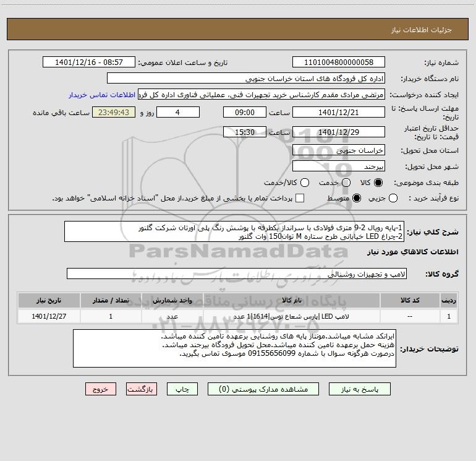
Task: Click the تعداد / مقدار column header
Action: (111, 300)
